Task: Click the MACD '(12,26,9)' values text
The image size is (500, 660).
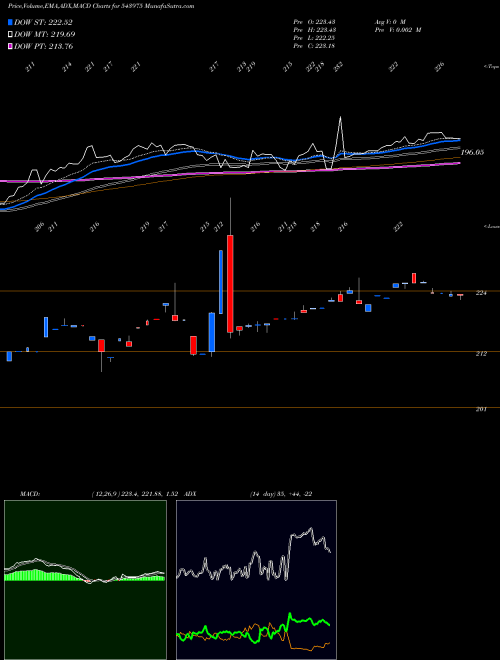Action: 136,494
